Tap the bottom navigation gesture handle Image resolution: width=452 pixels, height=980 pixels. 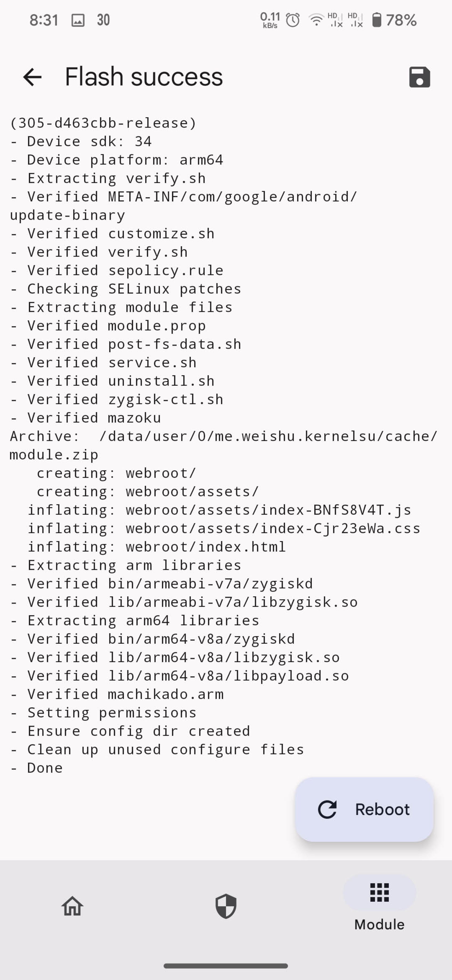pyautogui.click(x=226, y=966)
